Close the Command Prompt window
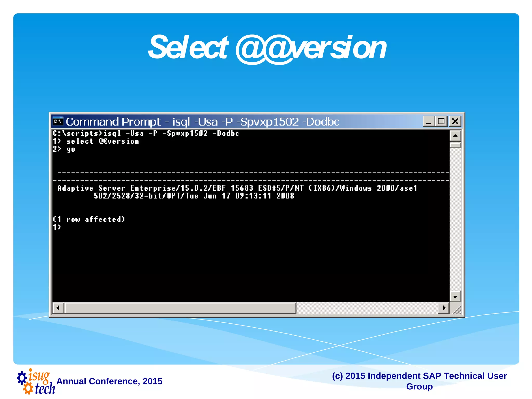The image size is (532, 399). point(455,121)
